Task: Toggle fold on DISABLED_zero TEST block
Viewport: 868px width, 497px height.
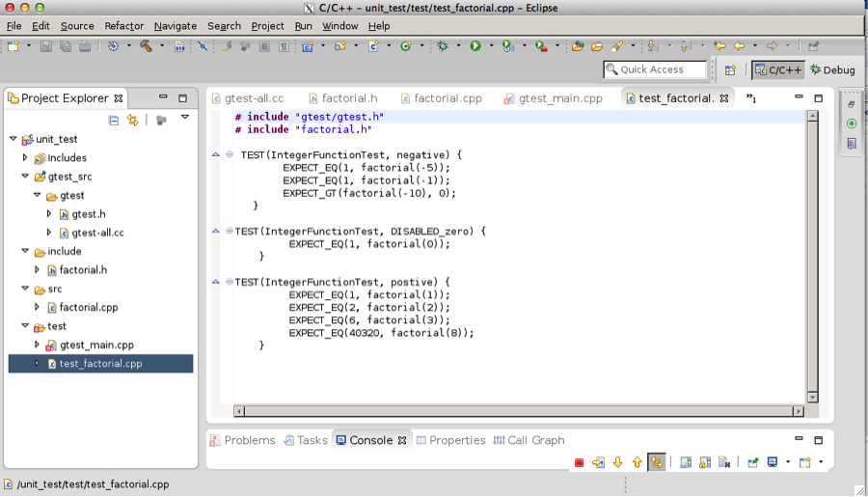Action: pos(230,231)
